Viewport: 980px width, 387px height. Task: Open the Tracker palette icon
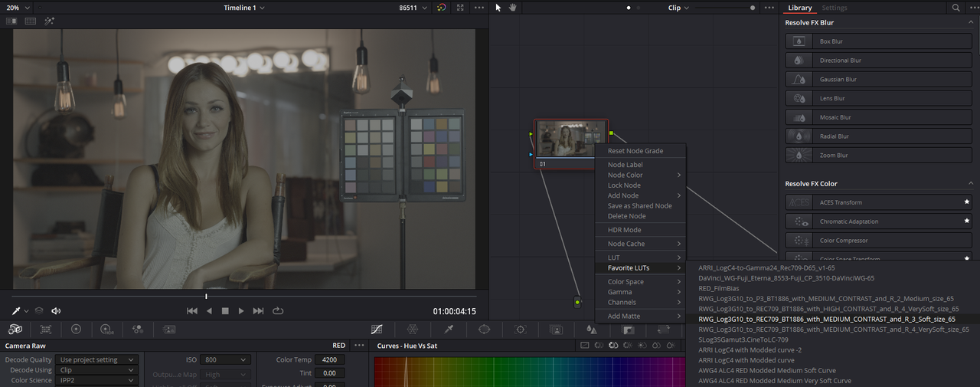click(521, 329)
